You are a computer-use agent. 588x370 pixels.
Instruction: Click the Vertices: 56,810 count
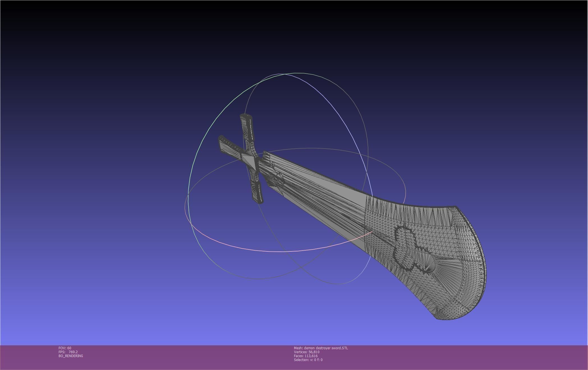click(307, 352)
